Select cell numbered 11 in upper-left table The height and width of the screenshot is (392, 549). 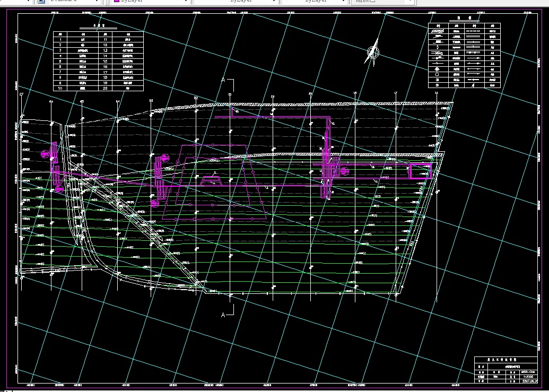click(x=105, y=40)
